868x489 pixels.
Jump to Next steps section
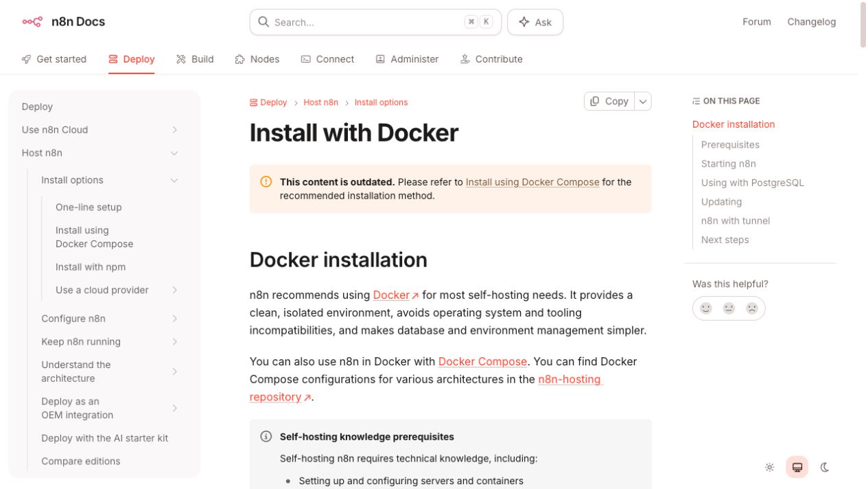[x=725, y=240]
